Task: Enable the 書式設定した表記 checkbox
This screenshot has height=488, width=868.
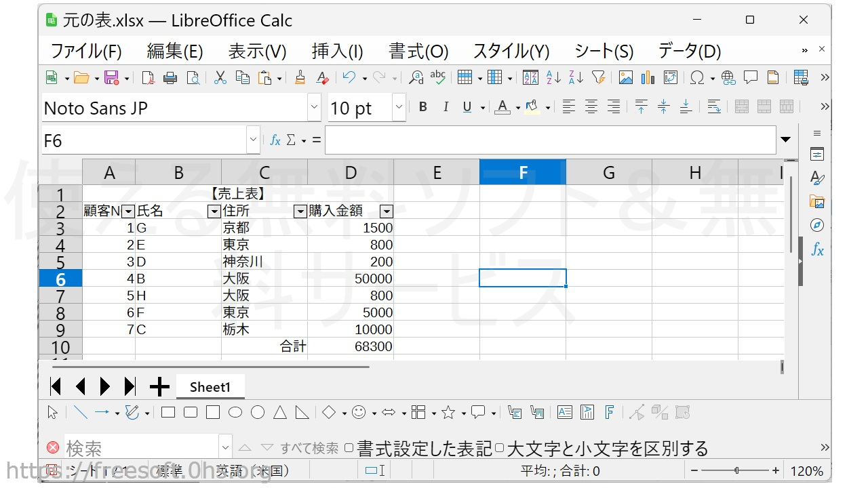Action: tap(349, 448)
